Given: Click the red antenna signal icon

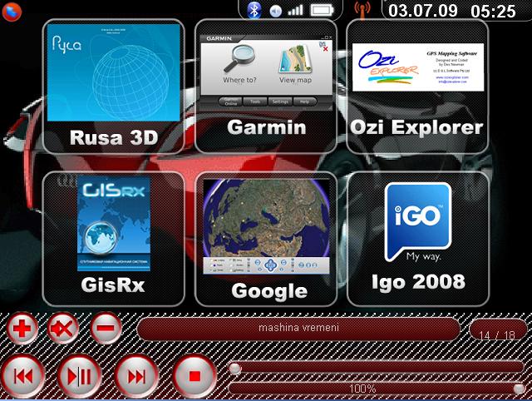Looking at the screenshot, I should [x=361, y=11].
